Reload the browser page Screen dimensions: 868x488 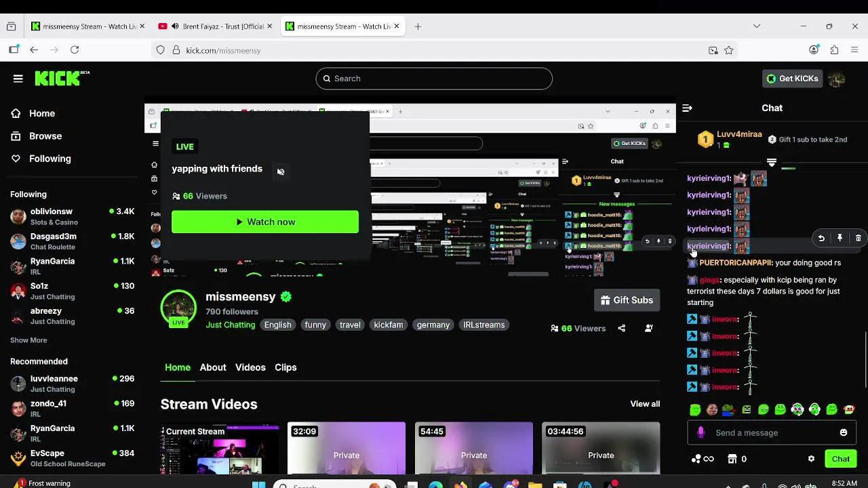coord(75,50)
